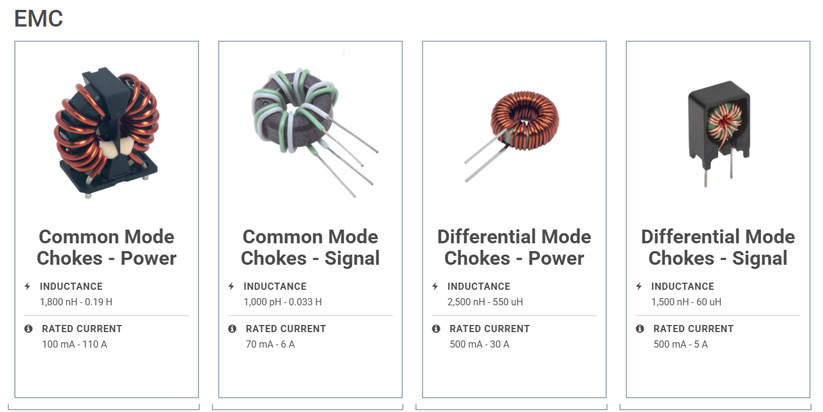Open Common Mode Chokes - Power title
This screenshot has height=412, width=823.
point(107,247)
